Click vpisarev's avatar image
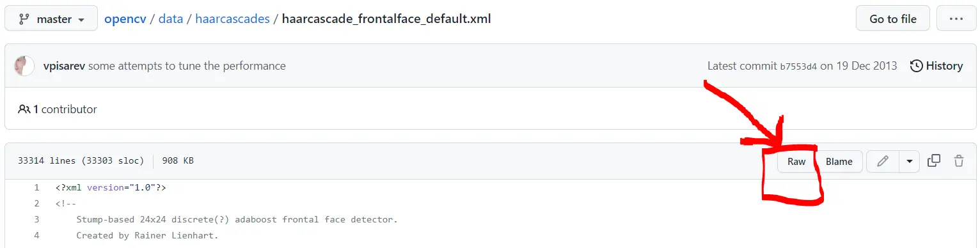 tap(24, 66)
